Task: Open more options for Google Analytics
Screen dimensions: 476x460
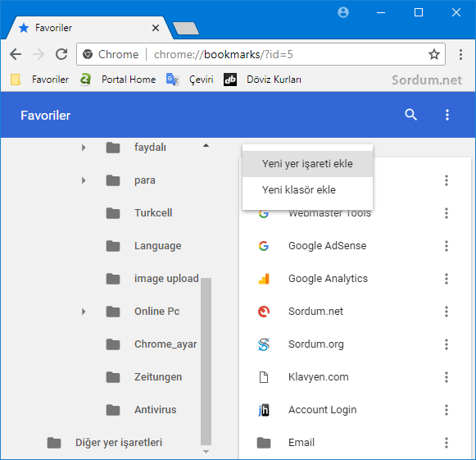Action: 447,279
